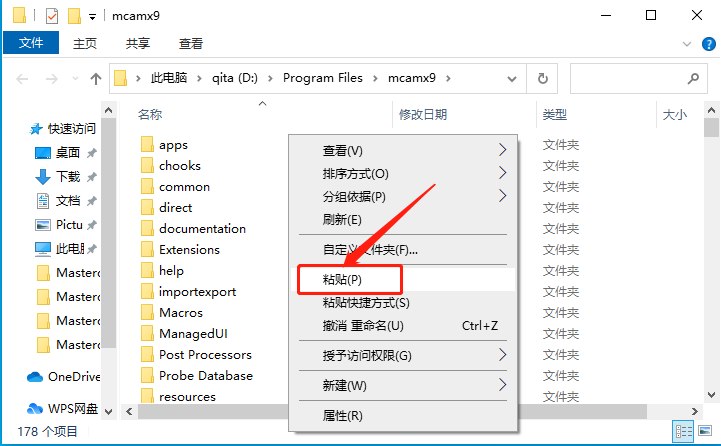Expand the ribbon chevron
This screenshot has height=446, width=721.
[687, 44]
